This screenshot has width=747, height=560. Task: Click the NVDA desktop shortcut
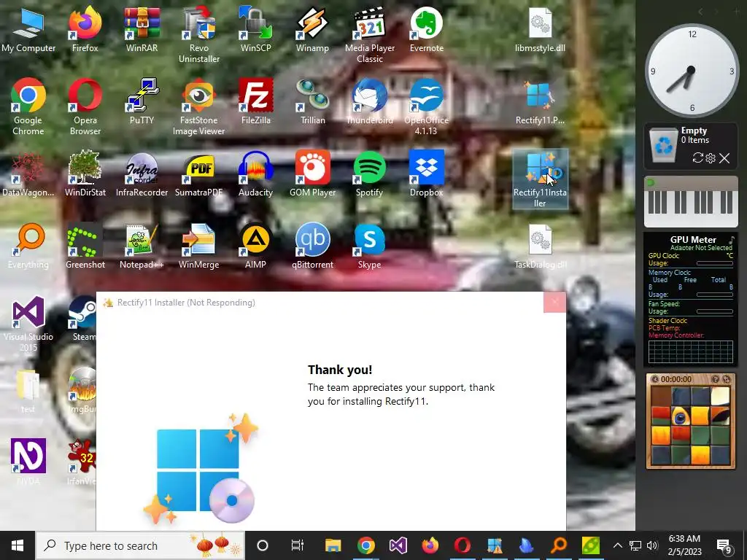28,462
